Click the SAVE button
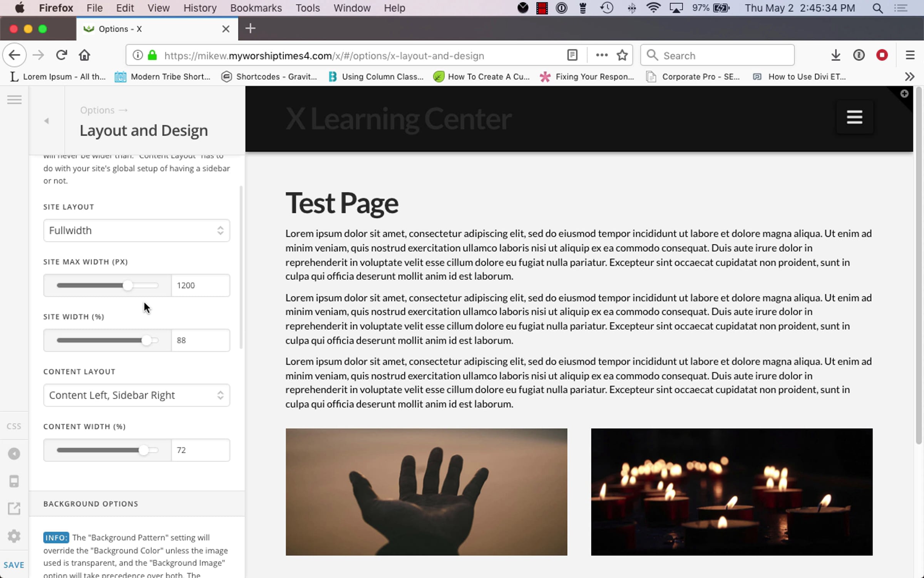 tap(14, 565)
